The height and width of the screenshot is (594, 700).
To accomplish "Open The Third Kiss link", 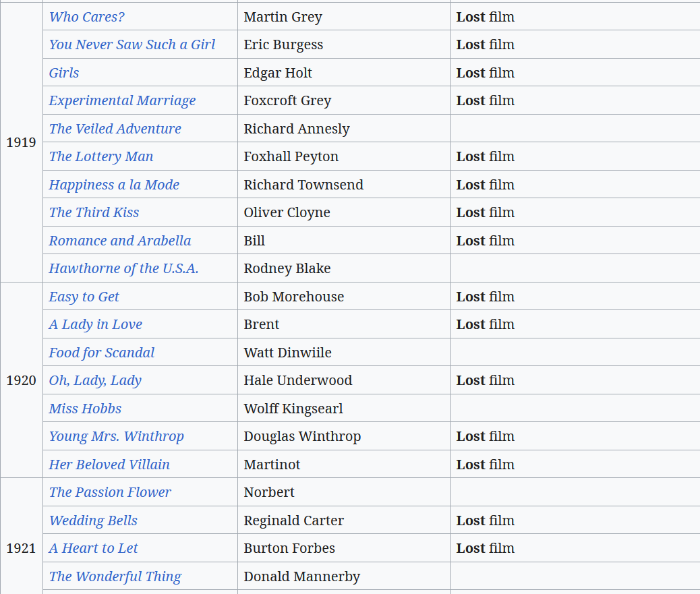I will pos(94,212).
